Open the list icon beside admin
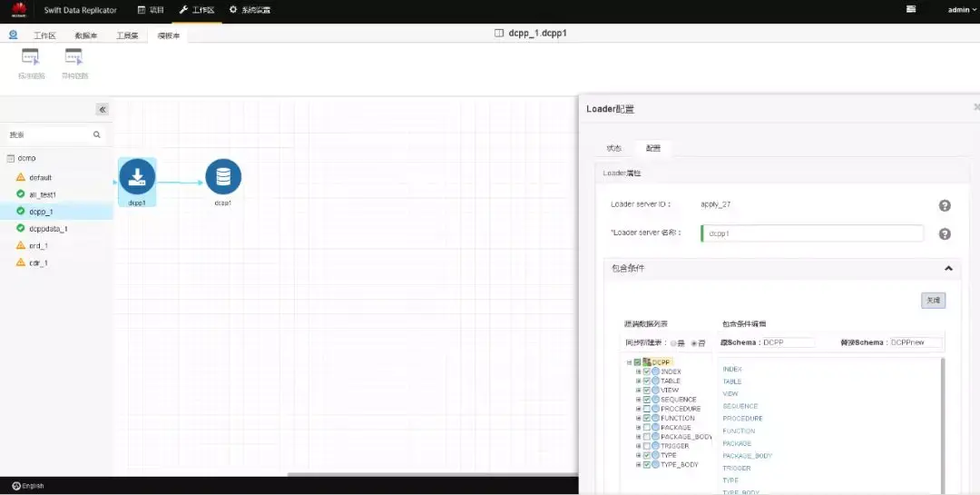Viewport: 980px width, 495px height. (x=911, y=9)
